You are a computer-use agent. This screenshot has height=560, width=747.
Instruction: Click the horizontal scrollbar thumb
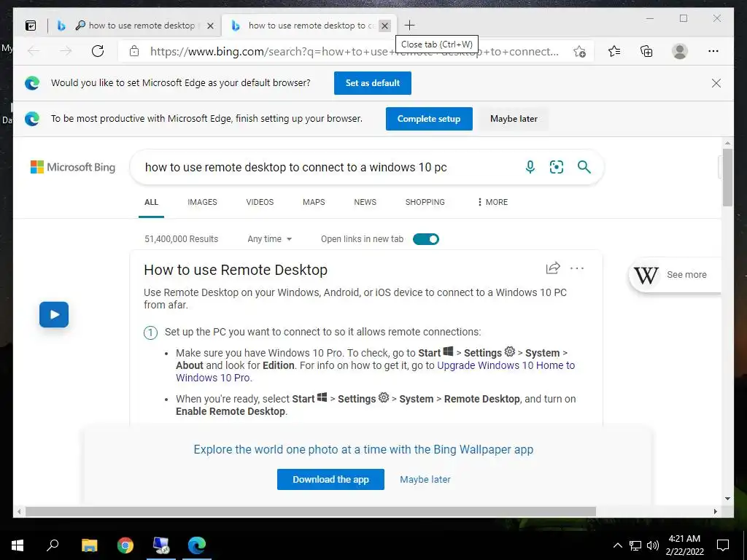(311, 511)
